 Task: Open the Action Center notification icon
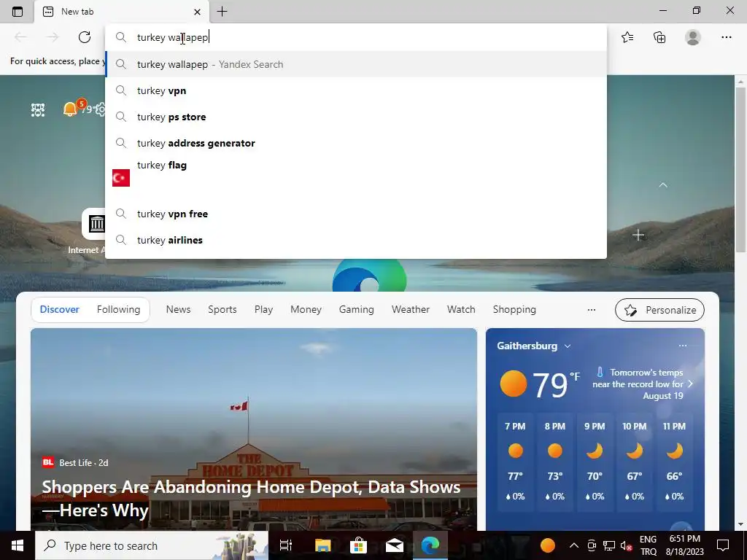tap(723, 545)
